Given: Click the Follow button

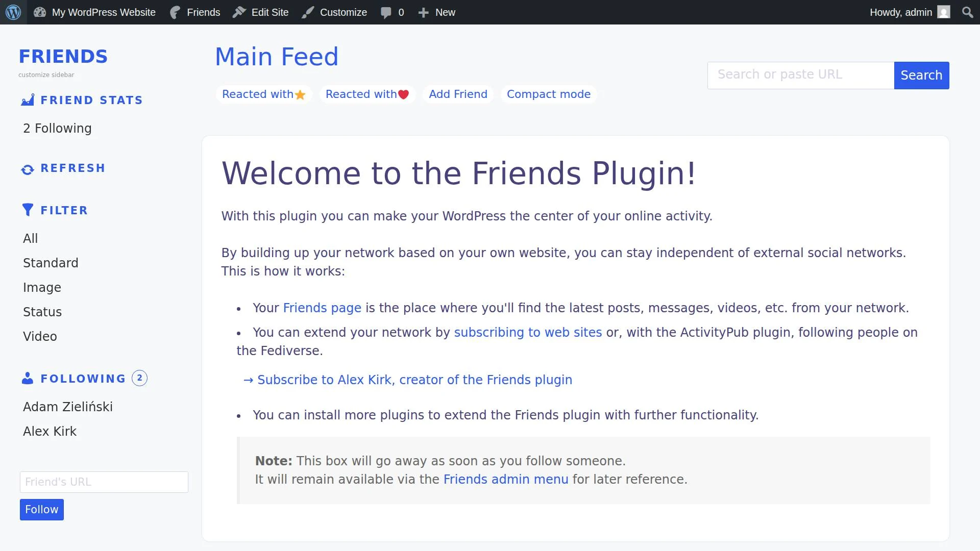Looking at the screenshot, I should coord(42,510).
